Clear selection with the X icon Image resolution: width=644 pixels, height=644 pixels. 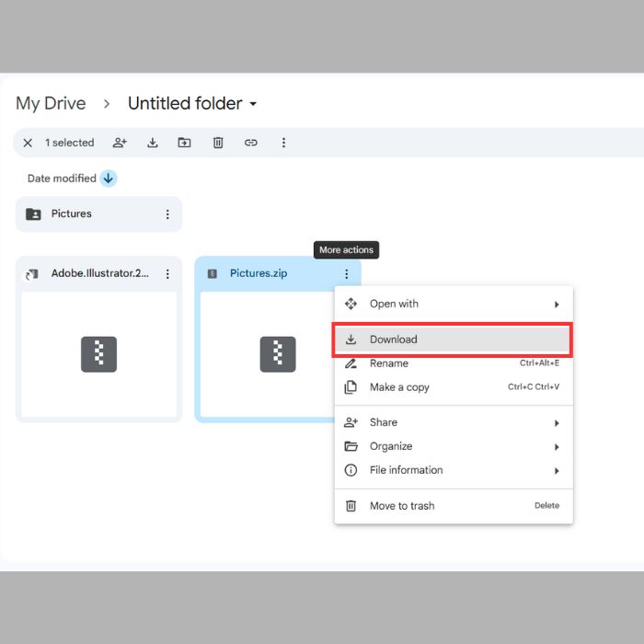pos(28,143)
